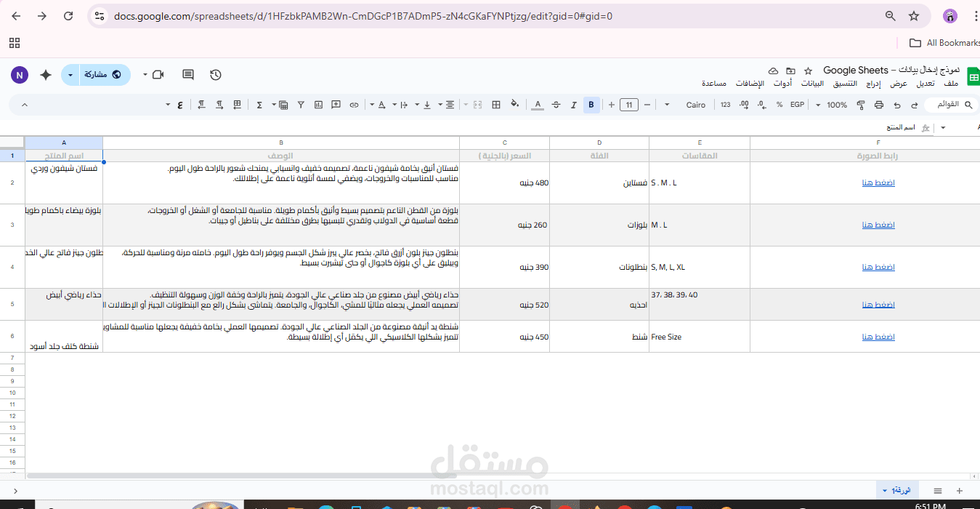
Task: Set cell direction right-to-left
Action: pyautogui.click(x=201, y=105)
